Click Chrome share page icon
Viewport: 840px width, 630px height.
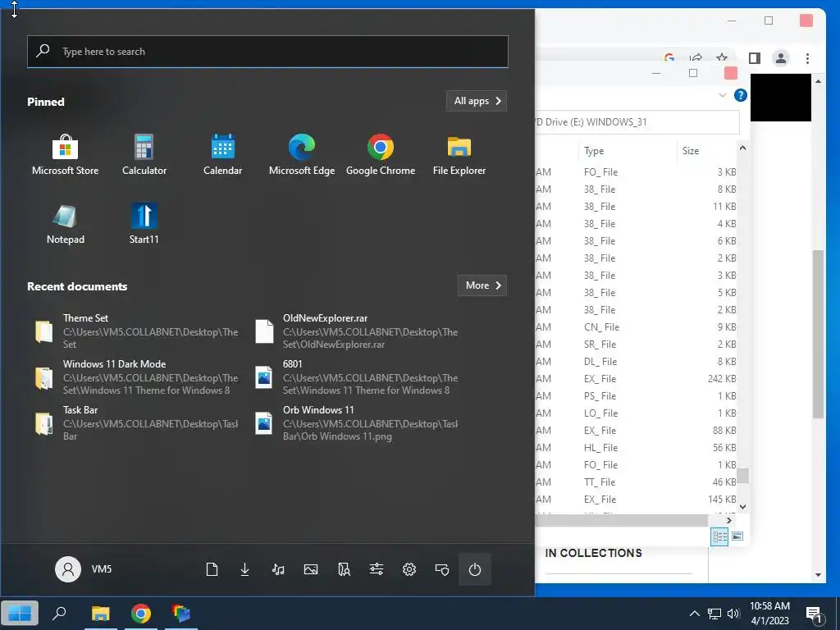point(696,58)
